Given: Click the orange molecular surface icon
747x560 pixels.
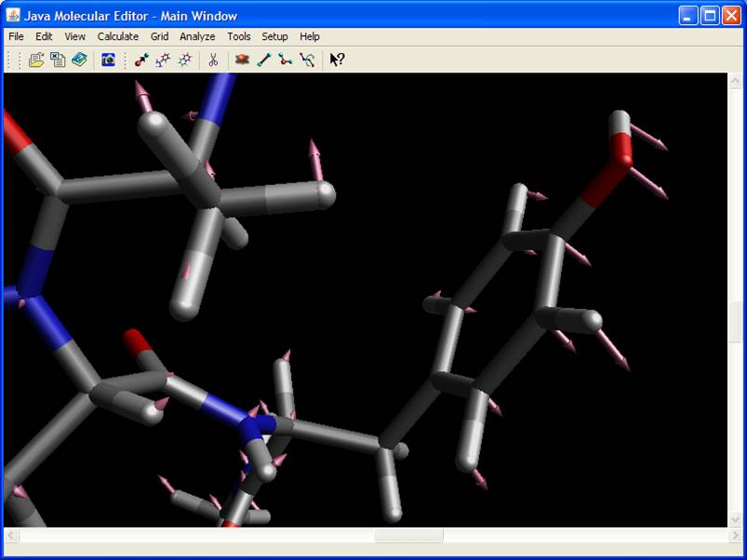Looking at the screenshot, I should pyautogui.click(x=243, y=60).
